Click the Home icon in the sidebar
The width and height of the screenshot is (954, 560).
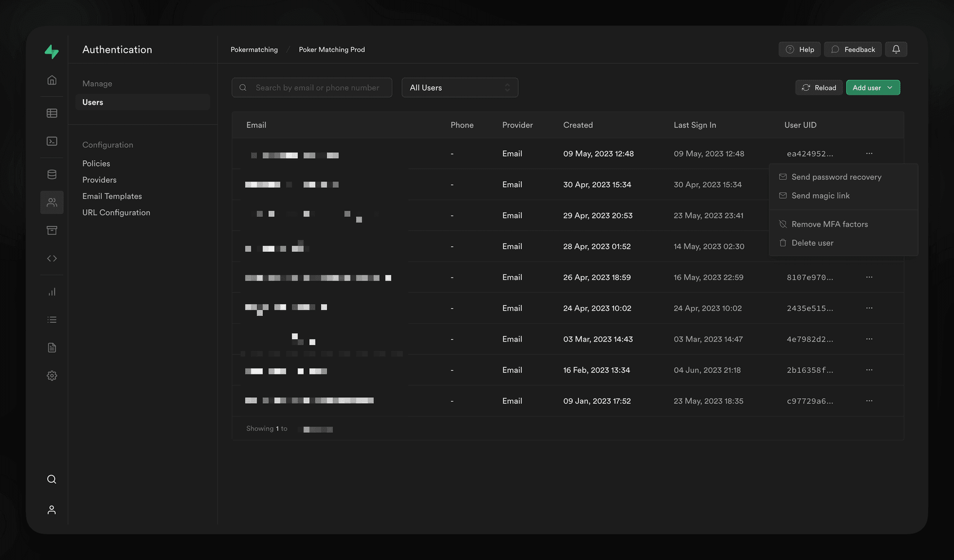[x=52, y=80]
